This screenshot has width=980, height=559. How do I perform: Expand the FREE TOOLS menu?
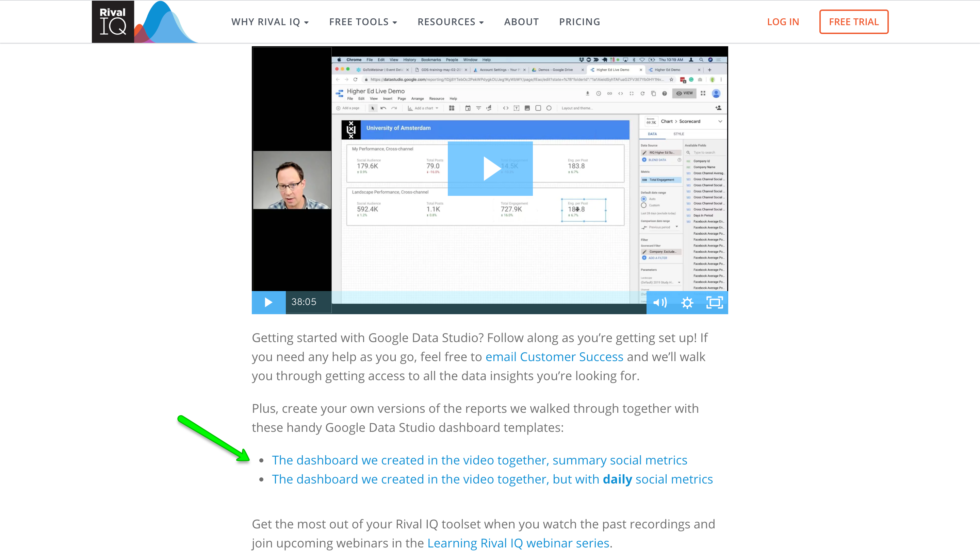[363, 22]
